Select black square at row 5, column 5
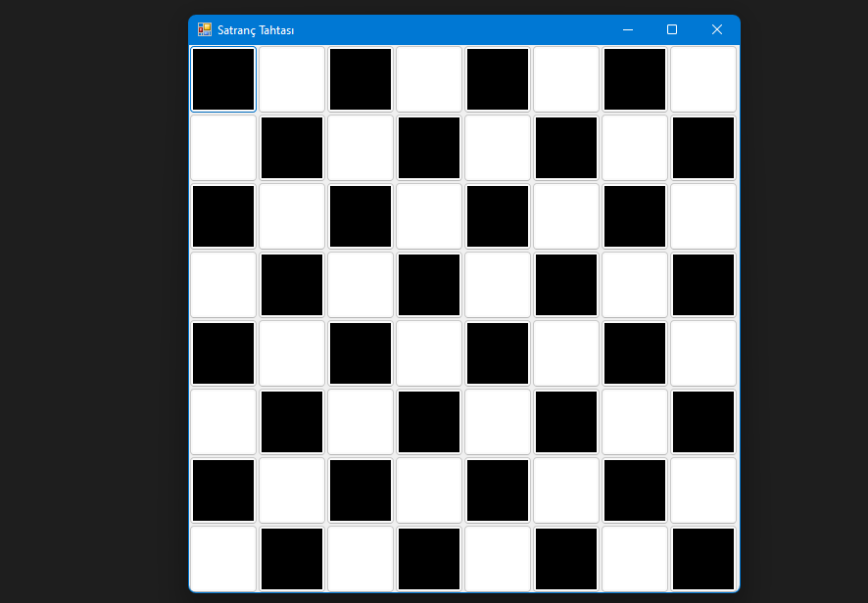Screen dimensions: 868x603 click(x=498, y=353)
